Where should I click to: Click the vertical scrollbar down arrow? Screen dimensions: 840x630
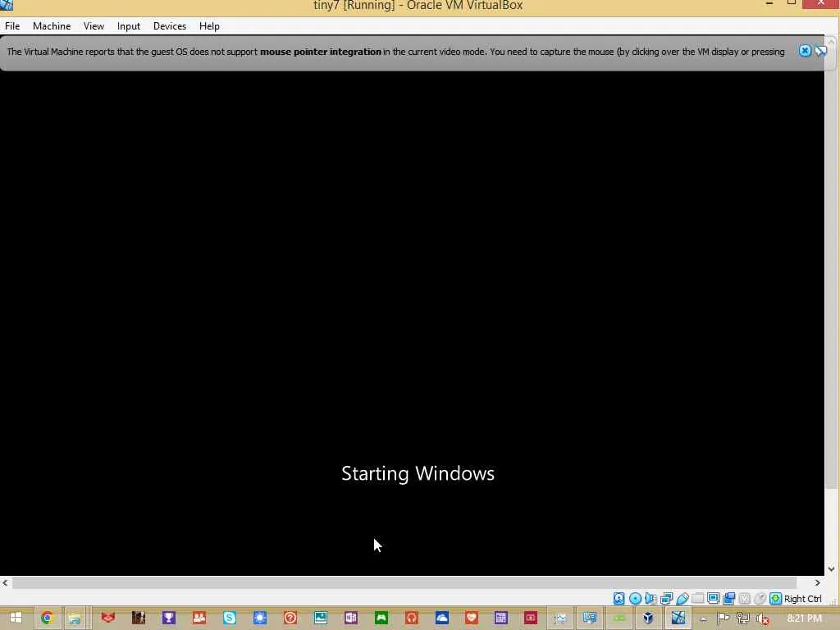click(x=831, y=569)
